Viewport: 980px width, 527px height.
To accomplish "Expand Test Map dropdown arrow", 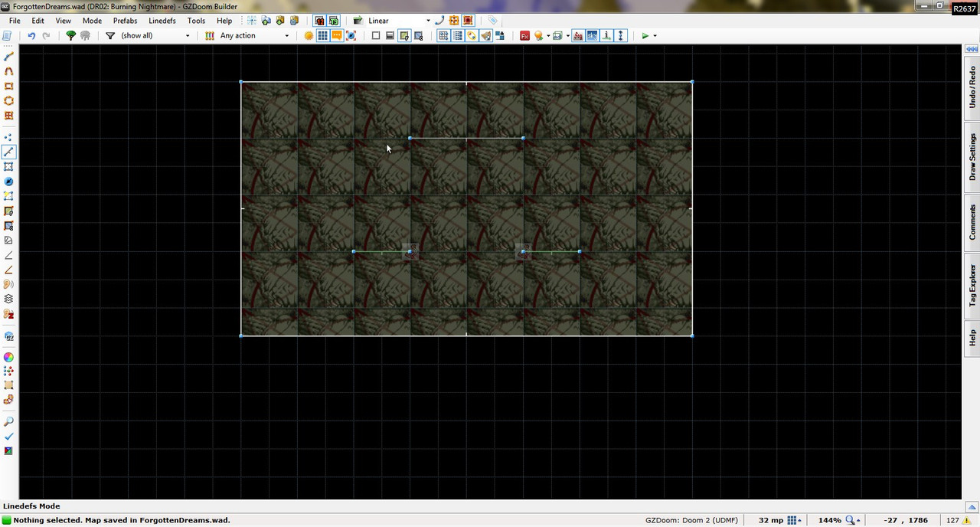I will point(655,36).
